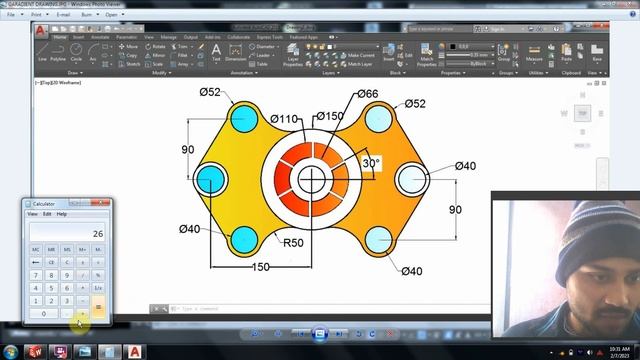Click the Leader tool
This screenshot has width=640, height=360.
pyautogui.click(x=260, y=55)
